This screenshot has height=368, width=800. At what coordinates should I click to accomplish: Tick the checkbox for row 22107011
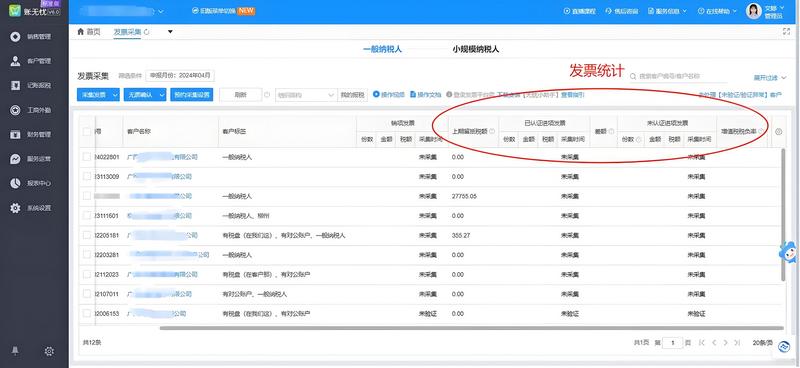pyautogui.click(x=87, y=293)
